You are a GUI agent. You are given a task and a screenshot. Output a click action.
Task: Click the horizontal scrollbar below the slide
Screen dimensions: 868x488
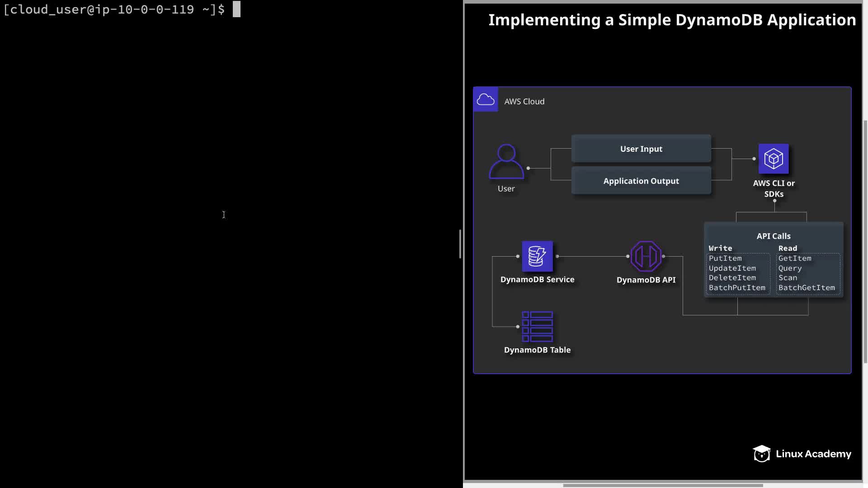[663, 485]
